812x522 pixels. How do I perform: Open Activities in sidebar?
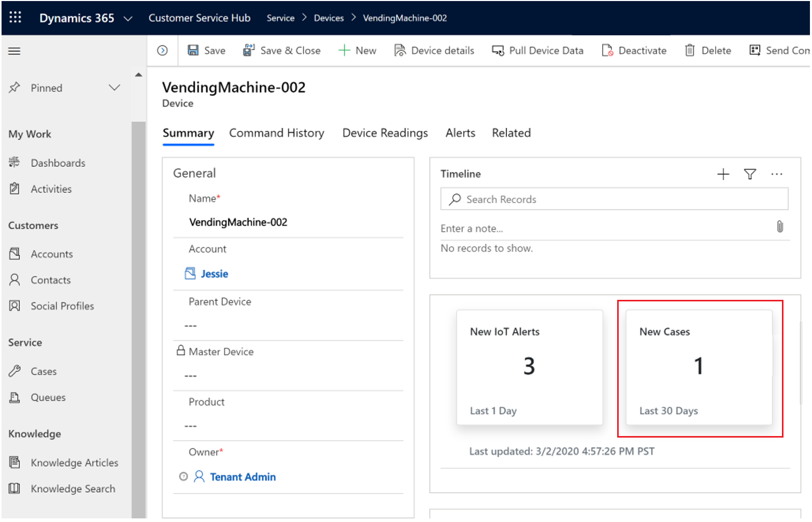pyautogui.click(x=51, y=189)
